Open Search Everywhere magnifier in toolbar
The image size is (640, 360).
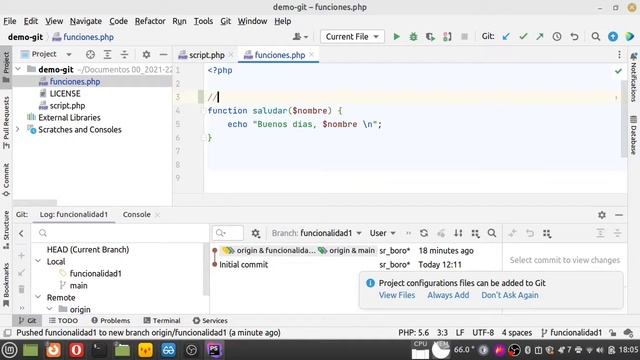coord(596,37)
